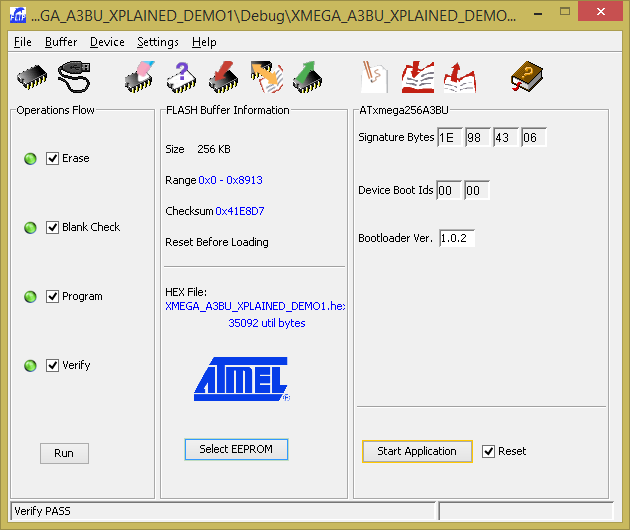Expand the Settings menu

(158, 42)
